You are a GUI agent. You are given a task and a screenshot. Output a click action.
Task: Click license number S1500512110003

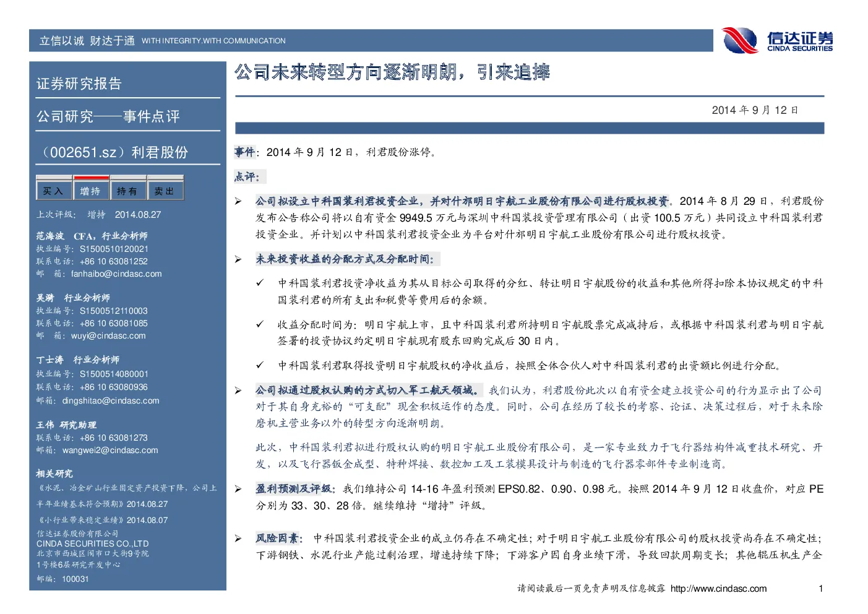coord(114,311)
